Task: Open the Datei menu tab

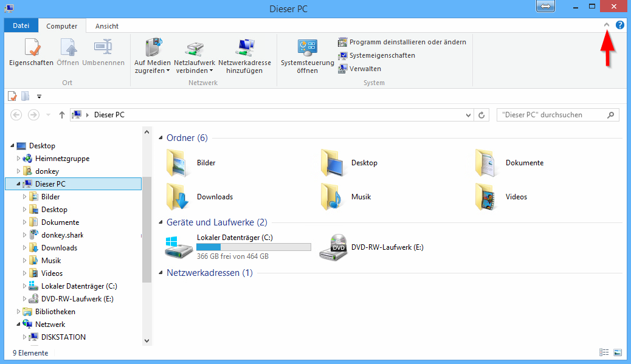Action: tap(21, 26)
